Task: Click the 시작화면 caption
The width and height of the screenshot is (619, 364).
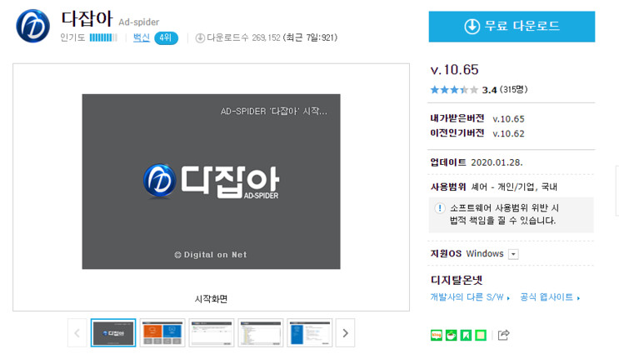Action: [x=212, y=299]
